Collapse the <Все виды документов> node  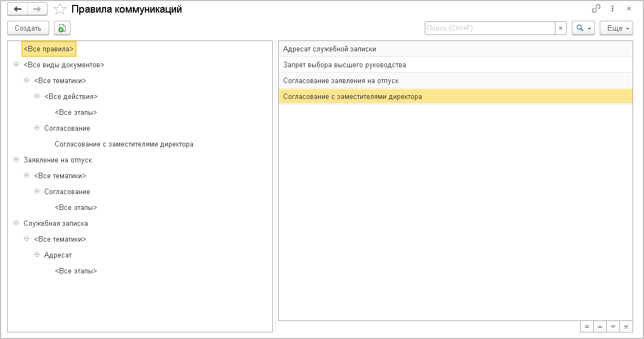tap(16, 65)
